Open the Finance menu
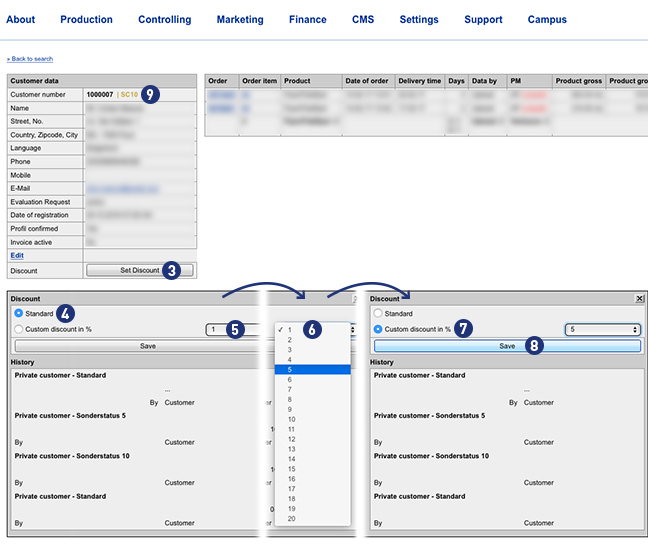This screenshot has height=544, width=648. [x=307, y=19]
